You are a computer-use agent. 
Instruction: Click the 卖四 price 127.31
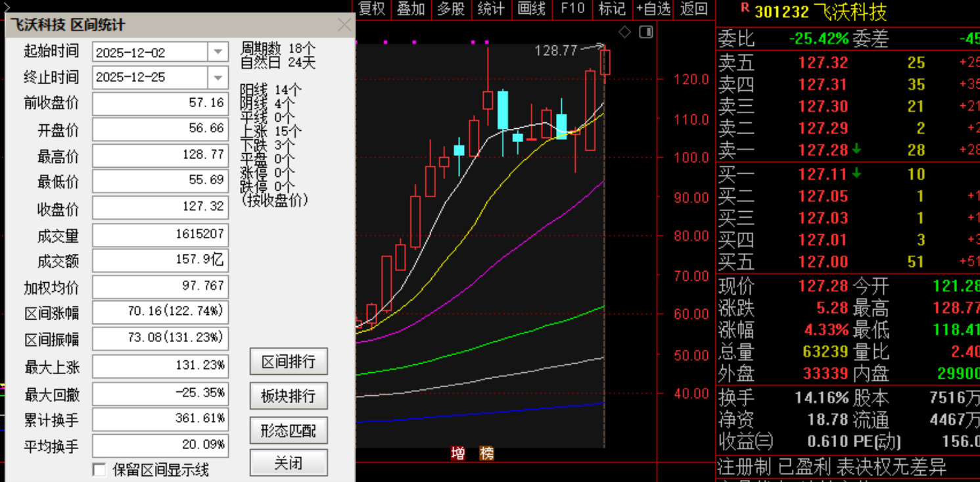point(823,85)
